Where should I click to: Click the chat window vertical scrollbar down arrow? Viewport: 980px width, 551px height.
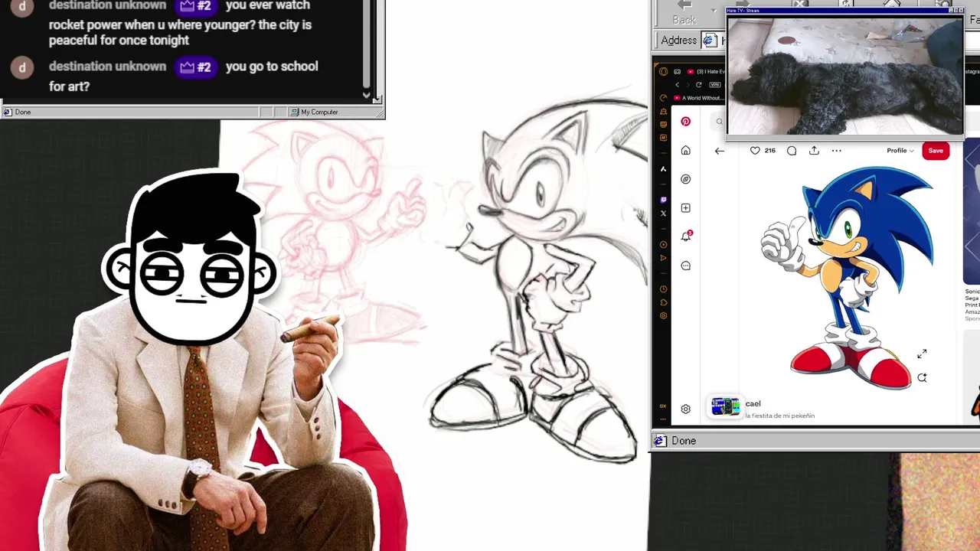tap(366, 95)
